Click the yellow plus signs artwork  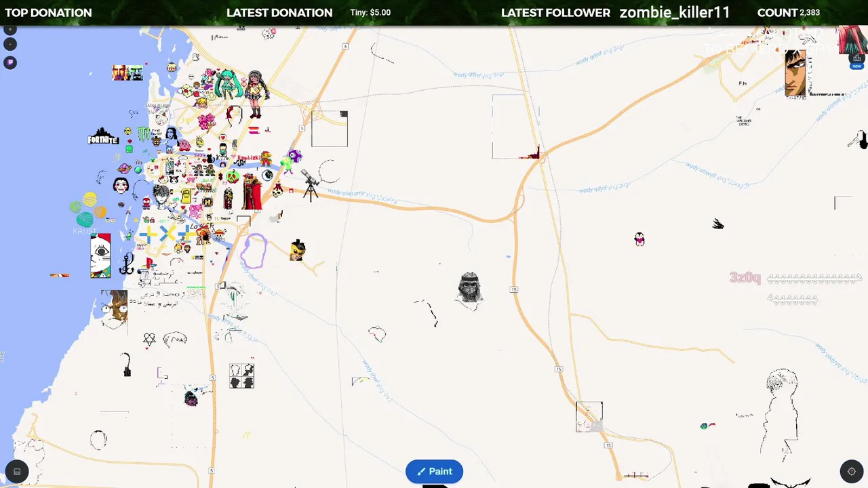tap(166, 235)
